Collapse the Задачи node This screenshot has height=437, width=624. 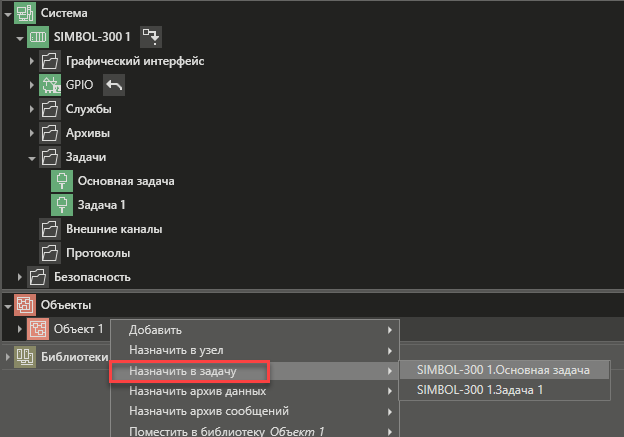click(32, 158)
